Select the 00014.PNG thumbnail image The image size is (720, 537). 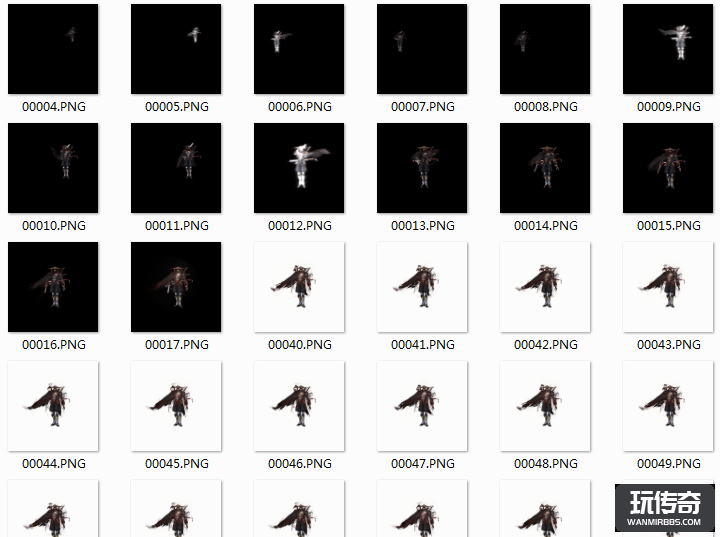545,168
